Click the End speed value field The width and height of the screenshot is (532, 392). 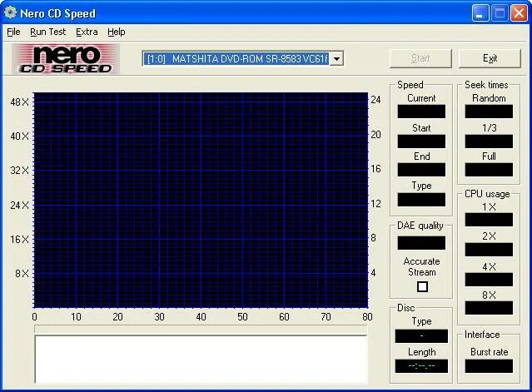pos(421,170)
